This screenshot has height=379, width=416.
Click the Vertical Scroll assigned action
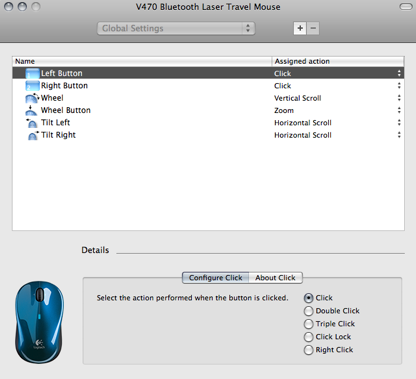(298, 98)
